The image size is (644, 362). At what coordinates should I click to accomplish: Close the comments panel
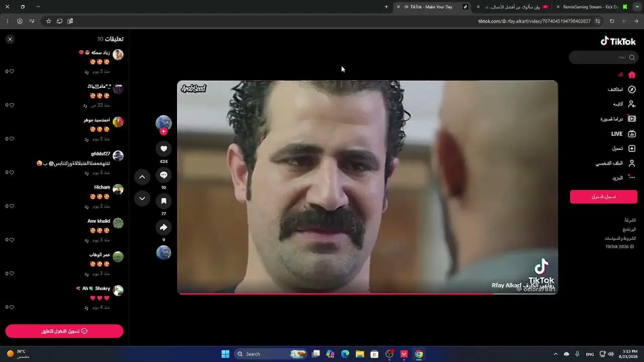[10, 39]
